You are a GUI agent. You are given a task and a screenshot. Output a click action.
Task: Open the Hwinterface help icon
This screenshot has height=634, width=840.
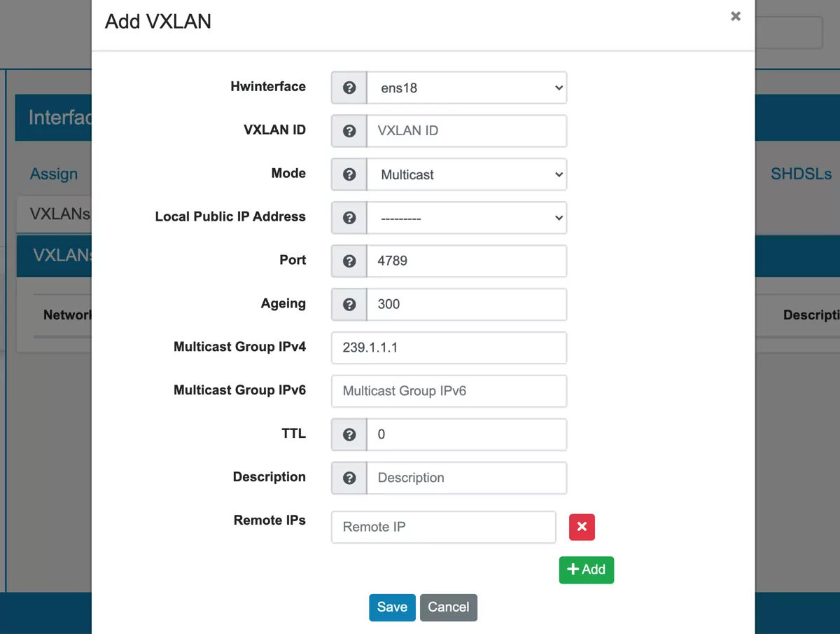[x=349, y=87]
